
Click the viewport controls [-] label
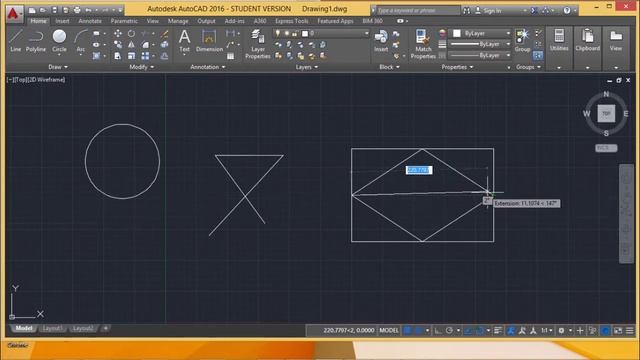point(10,80)
